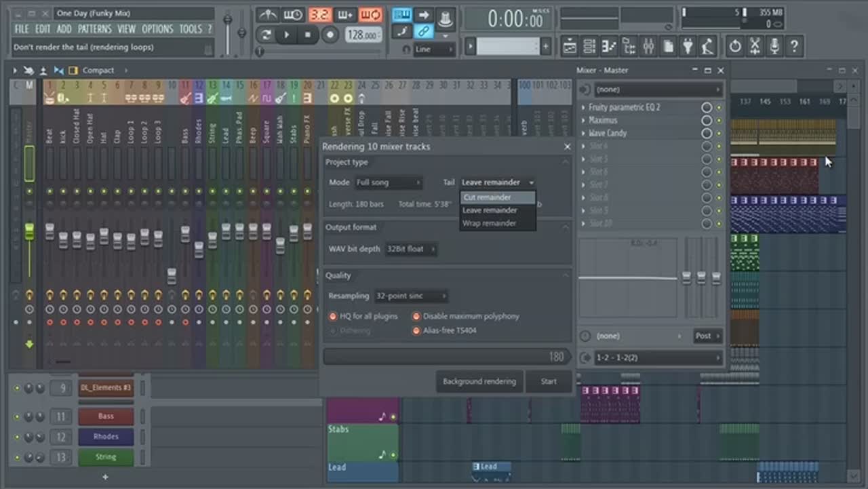Click the Start render button
Viewport: 868px width, 489px height.
[549, 381]
